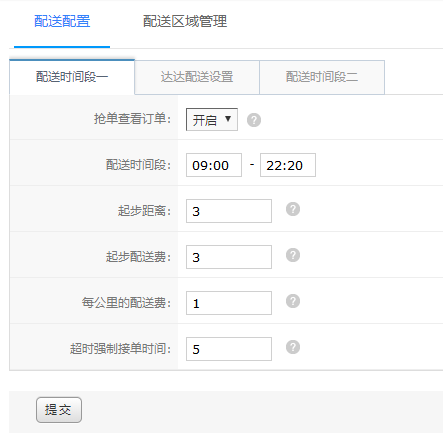Click the 每公里的配送费 input field
This screenshot has width=443, height=444.
229,303
